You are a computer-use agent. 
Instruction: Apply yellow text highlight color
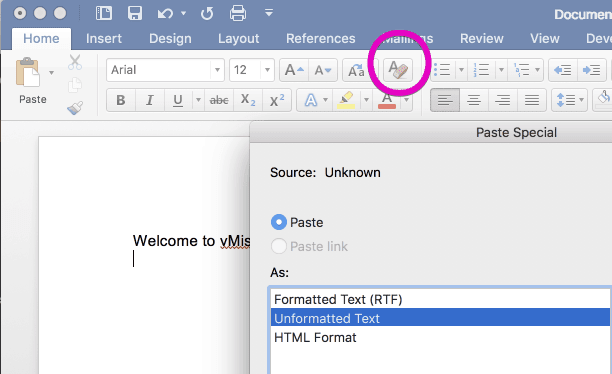click(346, 100)
